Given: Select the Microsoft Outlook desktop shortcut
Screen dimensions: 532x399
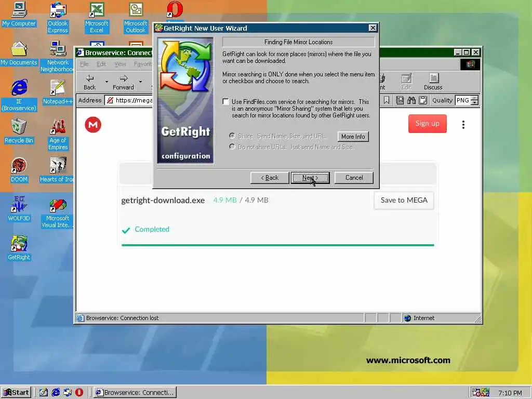Looking at the screenshot, I should 136,18.
